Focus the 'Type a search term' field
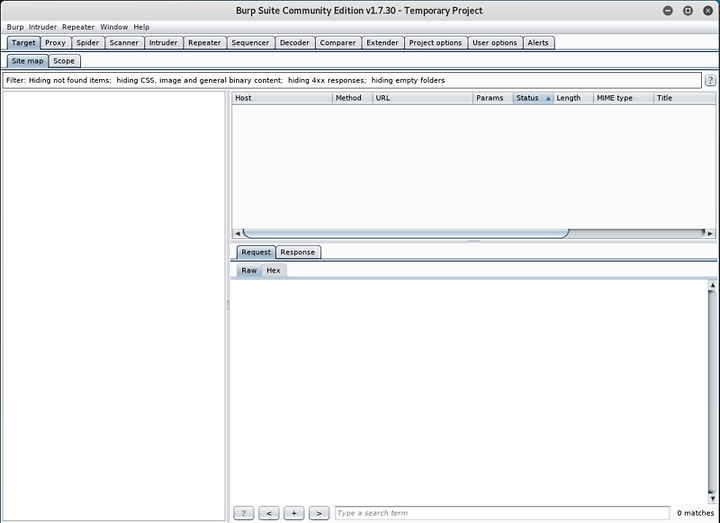This screenshot has height=523, width=720. [x=502, y=513]
